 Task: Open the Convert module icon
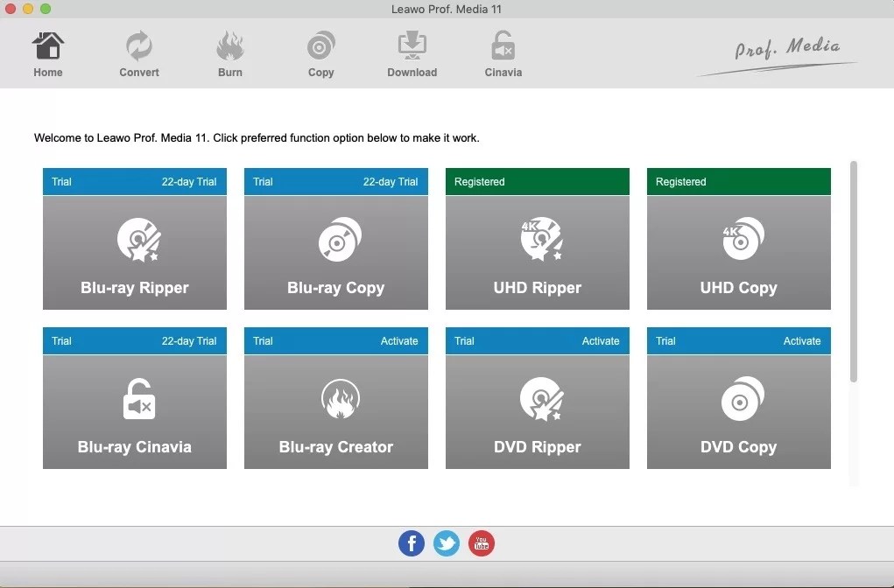click(138, 52)
